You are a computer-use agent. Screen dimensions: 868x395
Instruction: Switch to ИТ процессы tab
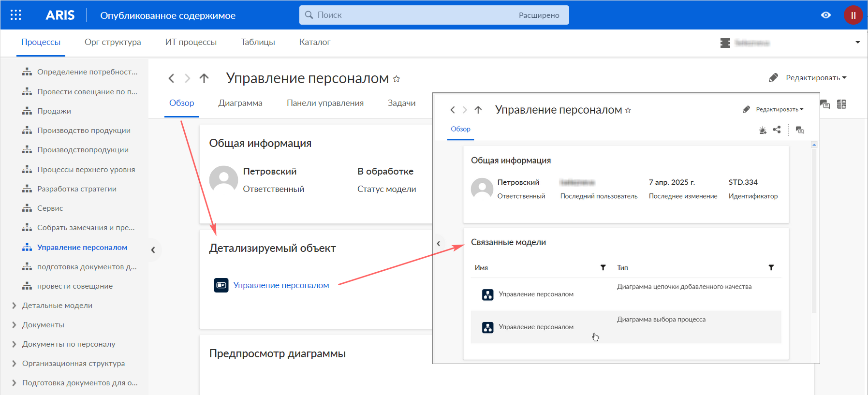(x=191, y=43)
